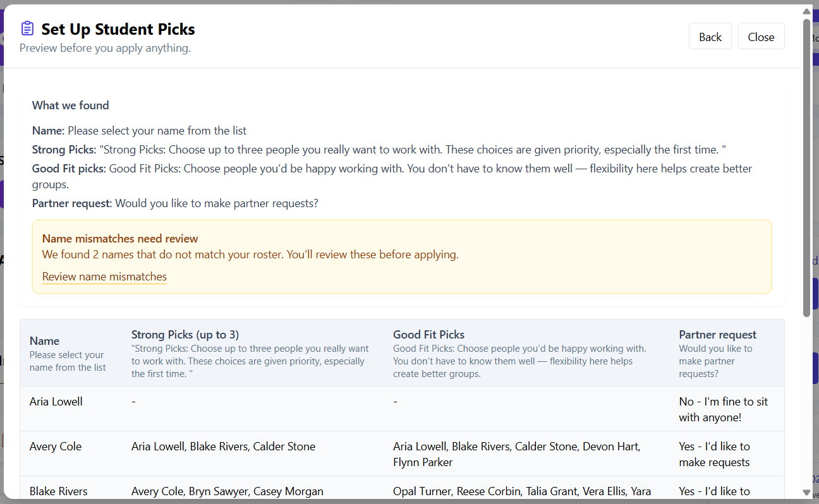Screen dimensions: 819x504
Task: Click Avery Cole's Good Fit Picks cell
Action: click(516, 453)
